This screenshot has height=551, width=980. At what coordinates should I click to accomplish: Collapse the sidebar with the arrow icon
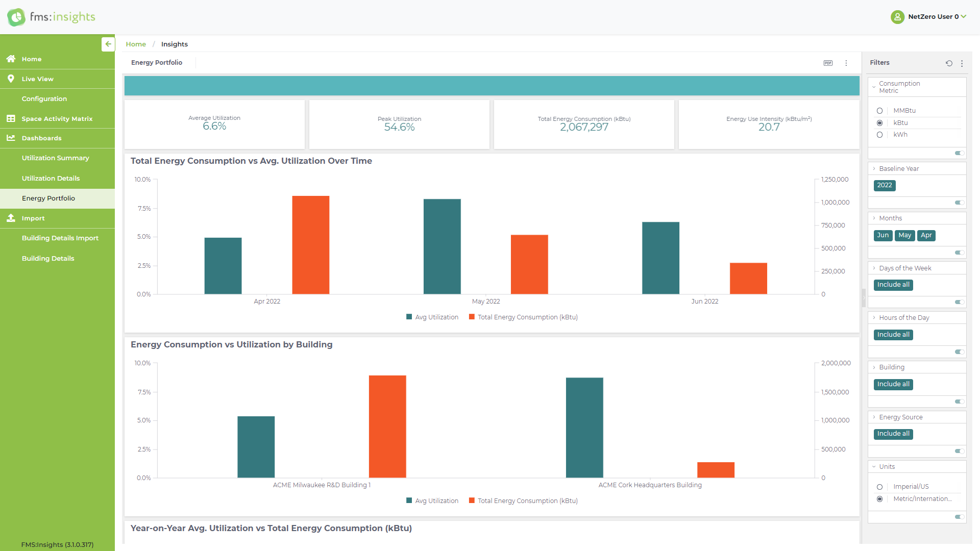point(108,44)
